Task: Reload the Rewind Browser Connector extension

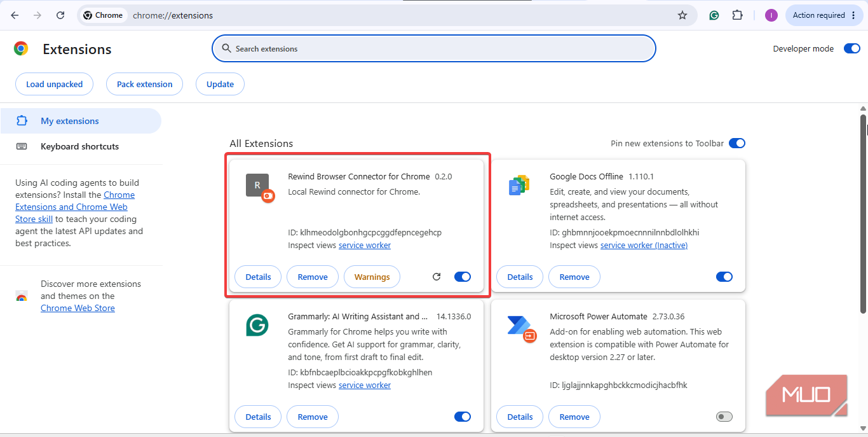Action: pyautogui.click(x=437, y=277)
